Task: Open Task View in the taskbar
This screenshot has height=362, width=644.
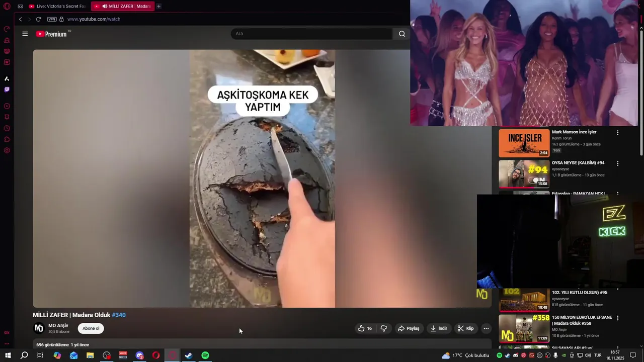Action: point(40,355)
